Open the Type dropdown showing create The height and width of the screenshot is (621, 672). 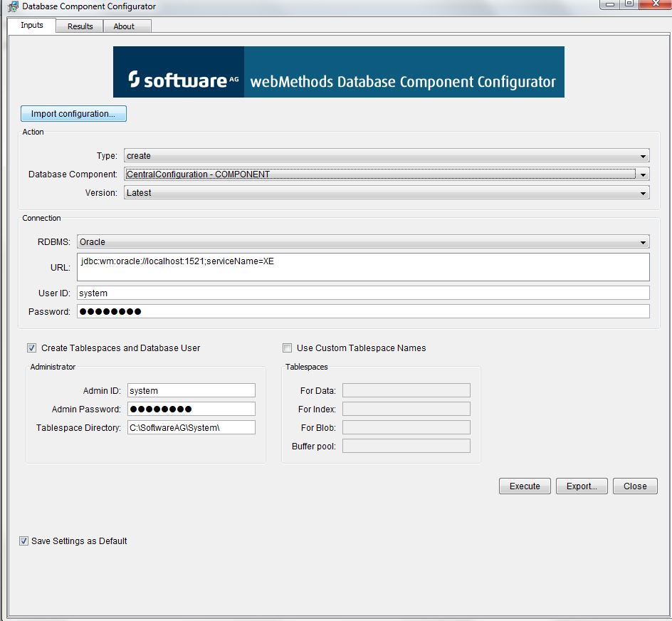(x=387, y=156)
